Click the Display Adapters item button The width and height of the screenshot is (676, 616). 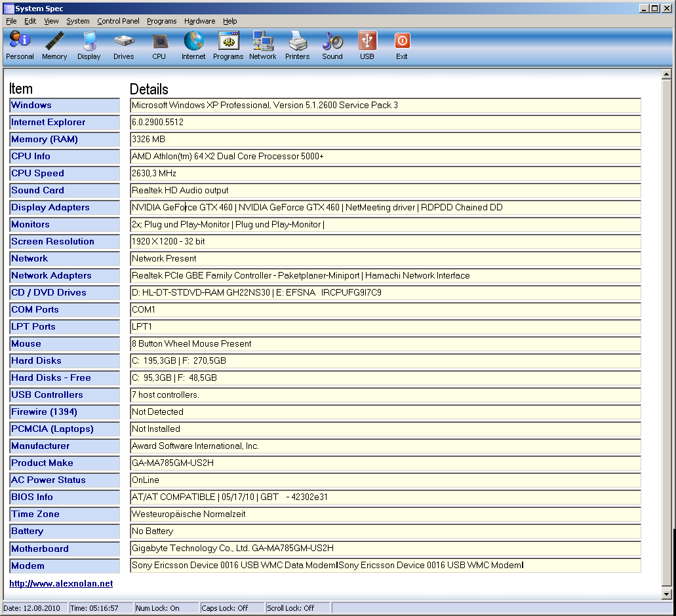[x=65, y=208]
